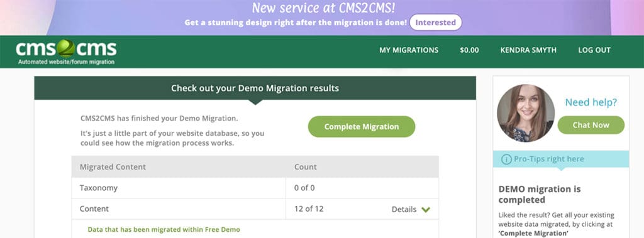Click the Content row label

94,208
